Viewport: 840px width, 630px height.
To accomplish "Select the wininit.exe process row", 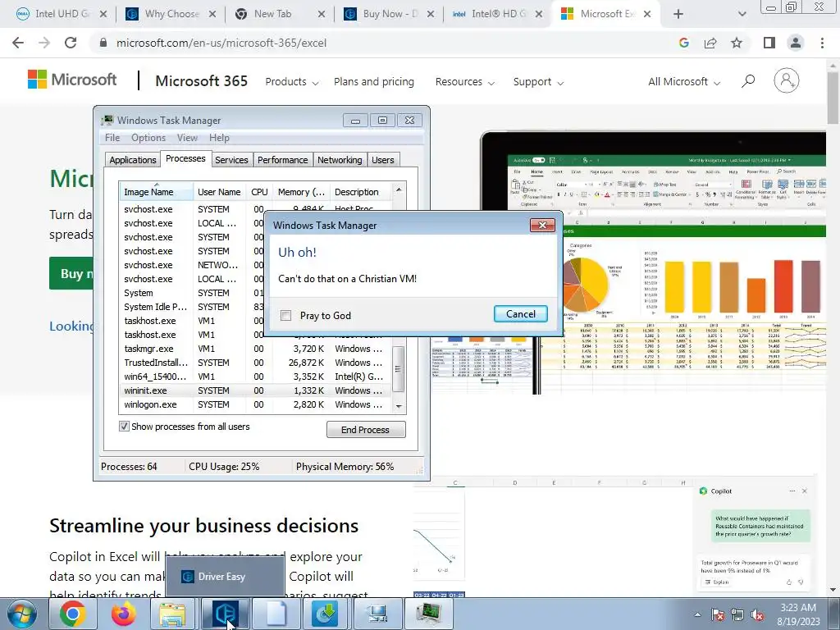I will [x=256, y=390].
